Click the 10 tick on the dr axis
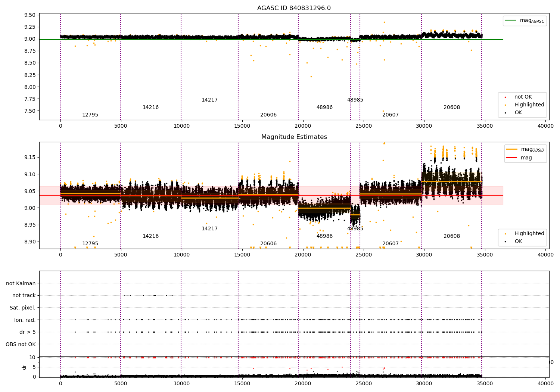 point(33,358)
